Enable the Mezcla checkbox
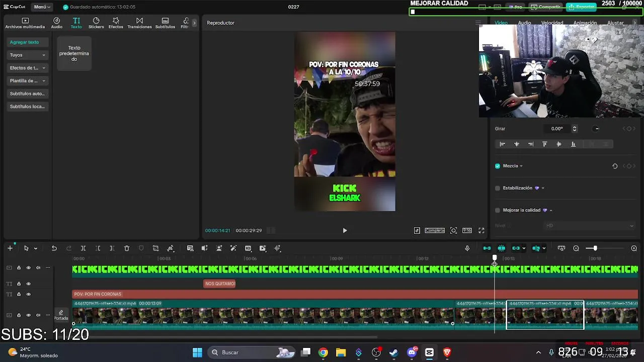 498,166
